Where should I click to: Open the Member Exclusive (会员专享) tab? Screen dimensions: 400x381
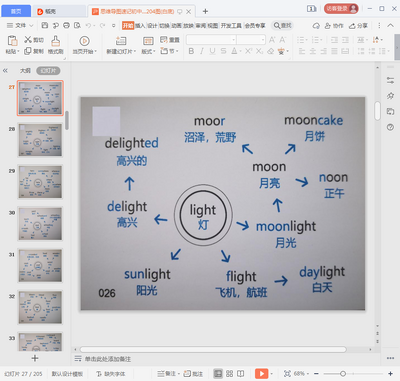pos(255,25)
